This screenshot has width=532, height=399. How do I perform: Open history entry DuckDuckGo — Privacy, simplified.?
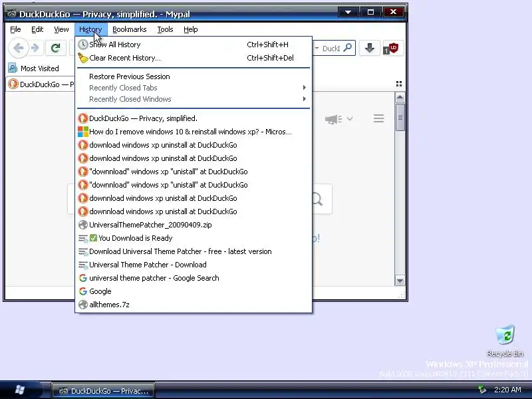pos(194,118)
